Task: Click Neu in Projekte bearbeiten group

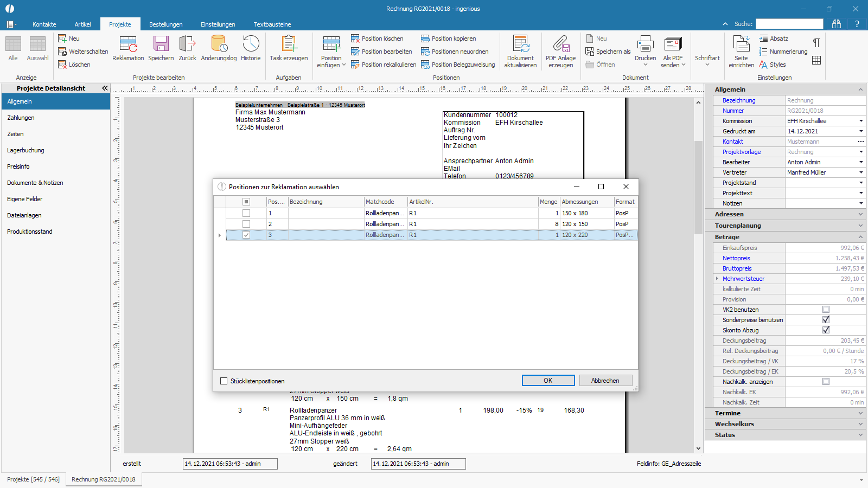Action: (x=69, y=38)
